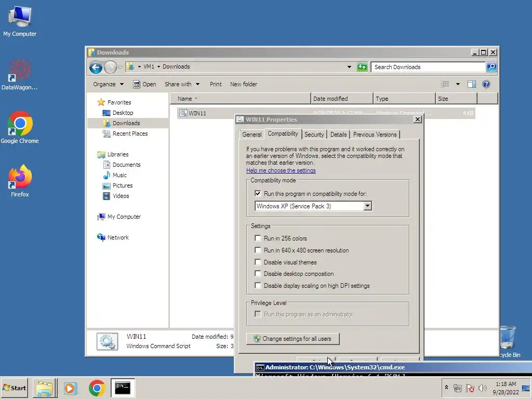
Task: Open the address bar history dropdown arrow
Action: [x=349, y=67]
